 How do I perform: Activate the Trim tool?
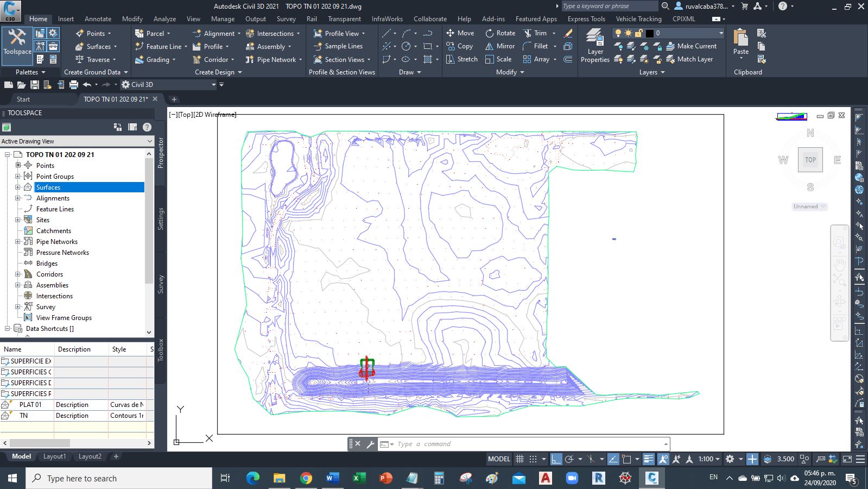tap(535, 33)
